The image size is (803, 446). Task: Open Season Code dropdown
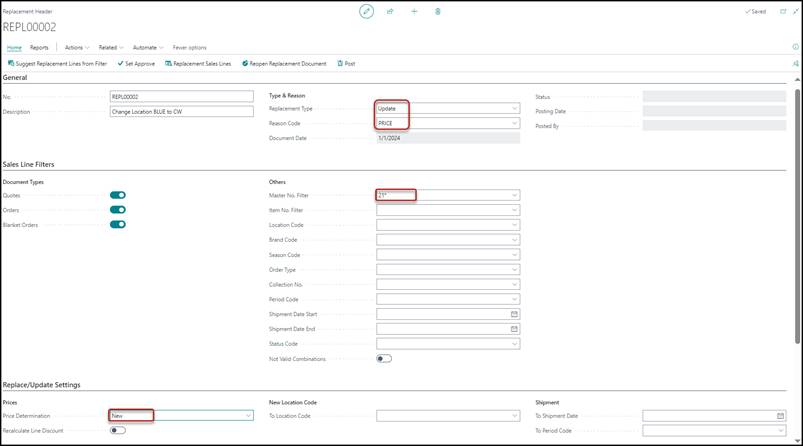[514, 254]
